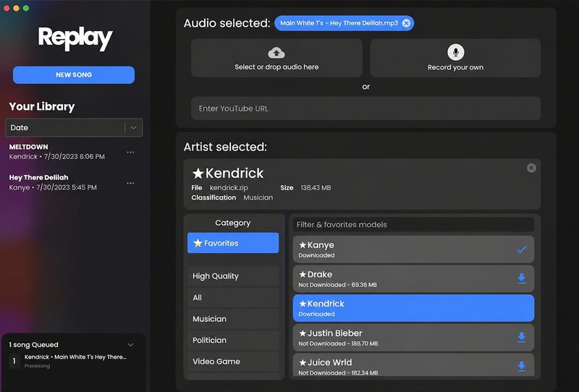Select the highlighted Kendrick model row
Screen dimensions: 579x392
(413, 308)
